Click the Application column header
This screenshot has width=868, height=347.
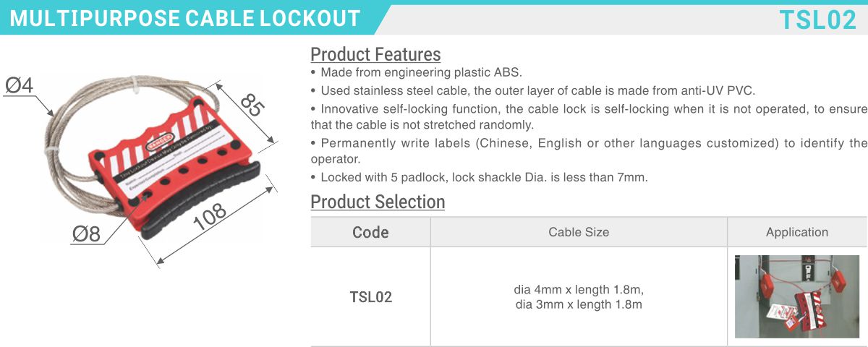click(797, 232)
